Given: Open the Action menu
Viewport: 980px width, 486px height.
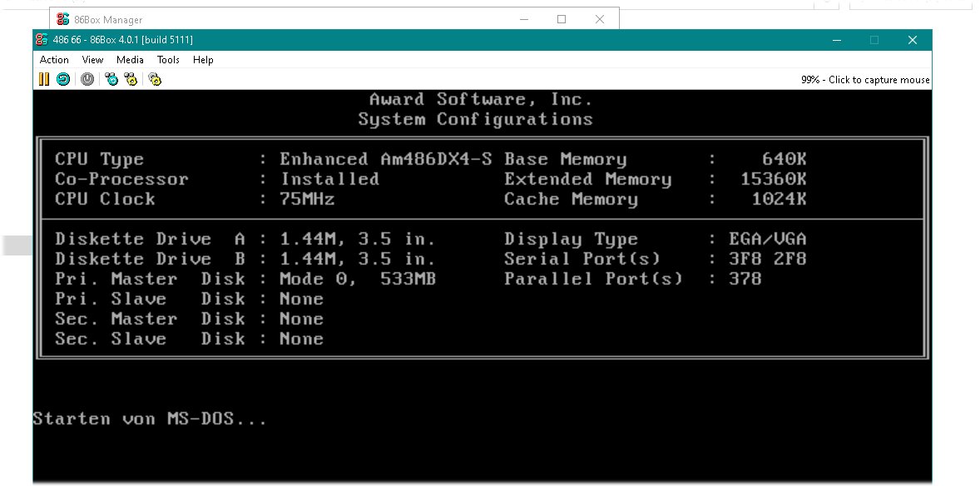Looking at the screenshot, I should [54, 59].
